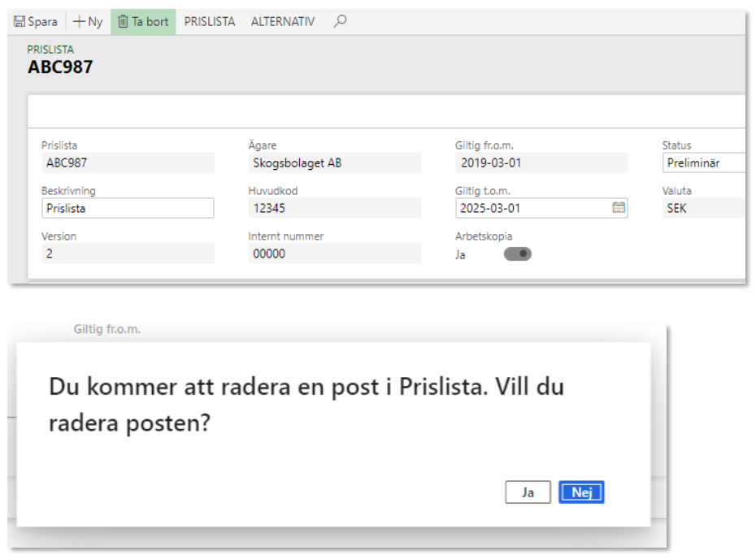
Task: Click the Beskrivning field containing Prislista
Action: [x=128, y=208]
